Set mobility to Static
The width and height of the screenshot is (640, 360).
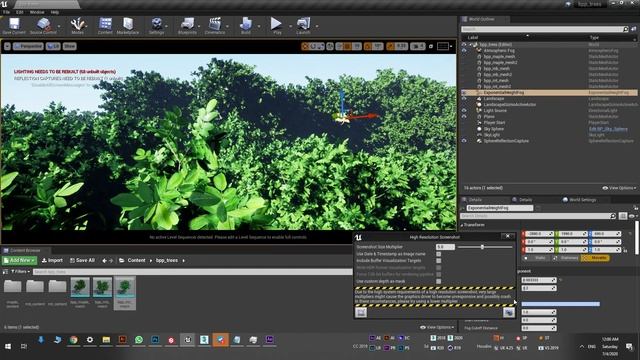(537, 258)
